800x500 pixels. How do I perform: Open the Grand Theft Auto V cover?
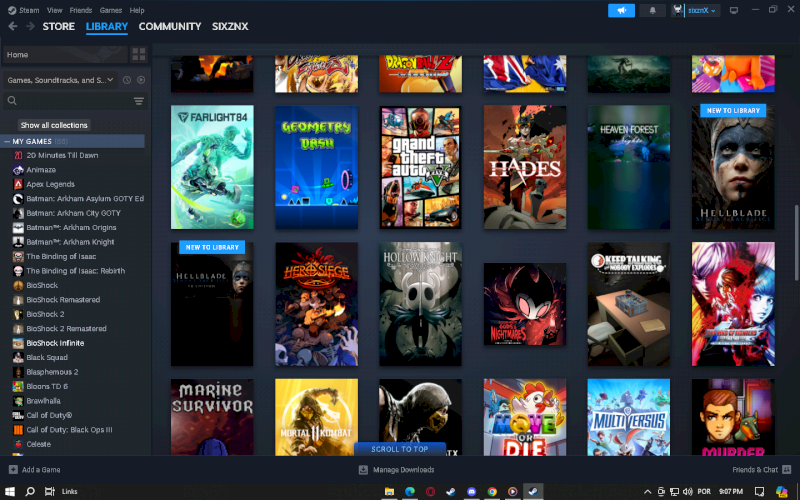pyautogui.click(x=420, y=167)
